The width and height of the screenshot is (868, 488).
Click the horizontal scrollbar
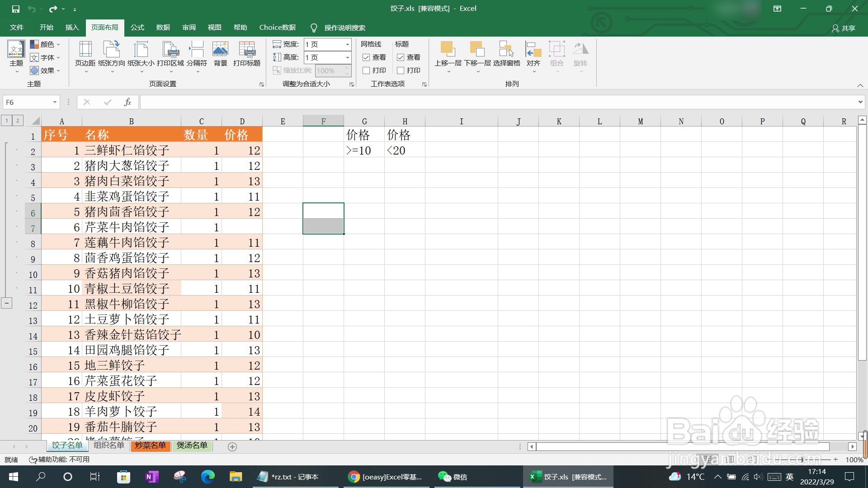pyautogui.click(x=683, y=446)
